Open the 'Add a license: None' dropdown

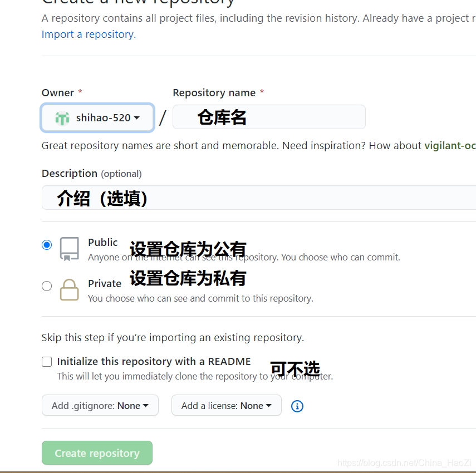(x=226, y=405)
